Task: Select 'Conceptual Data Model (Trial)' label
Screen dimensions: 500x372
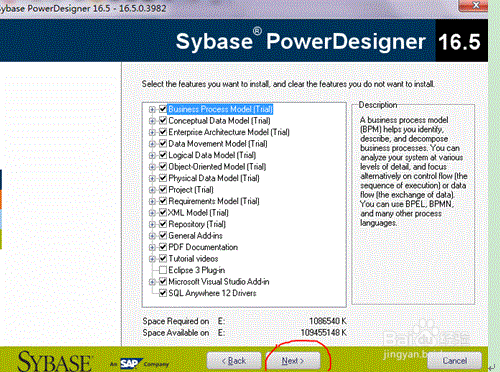Action: (219, 120)
